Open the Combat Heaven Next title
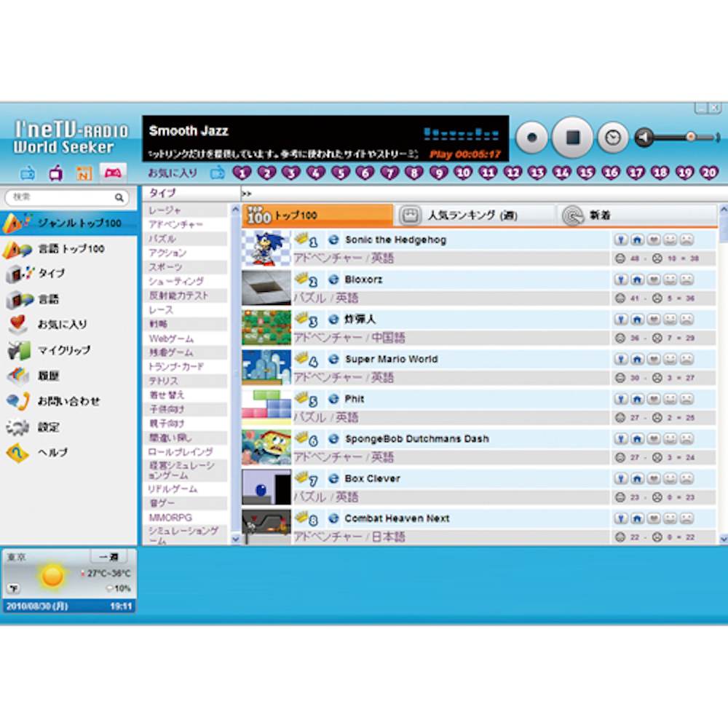Image resolution: width=728 pixels, height=728 pixels. (x=397, y=518)
